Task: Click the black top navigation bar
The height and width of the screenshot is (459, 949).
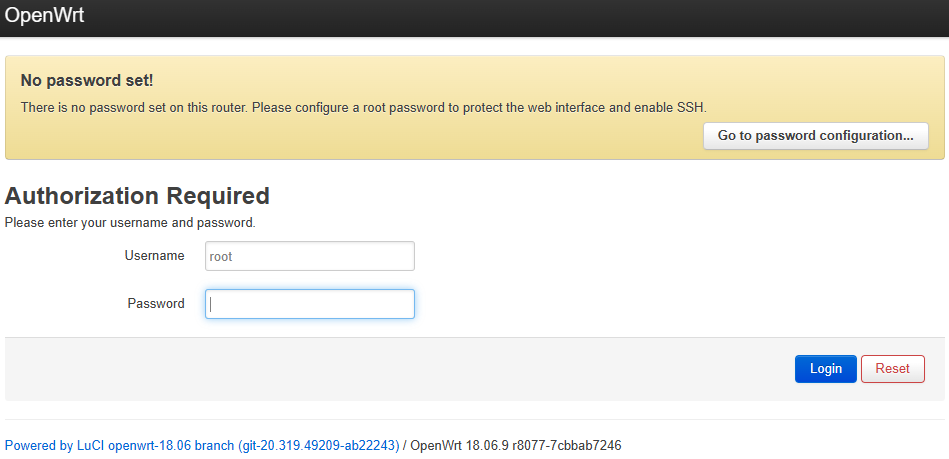Action: (x=500, y=18)
